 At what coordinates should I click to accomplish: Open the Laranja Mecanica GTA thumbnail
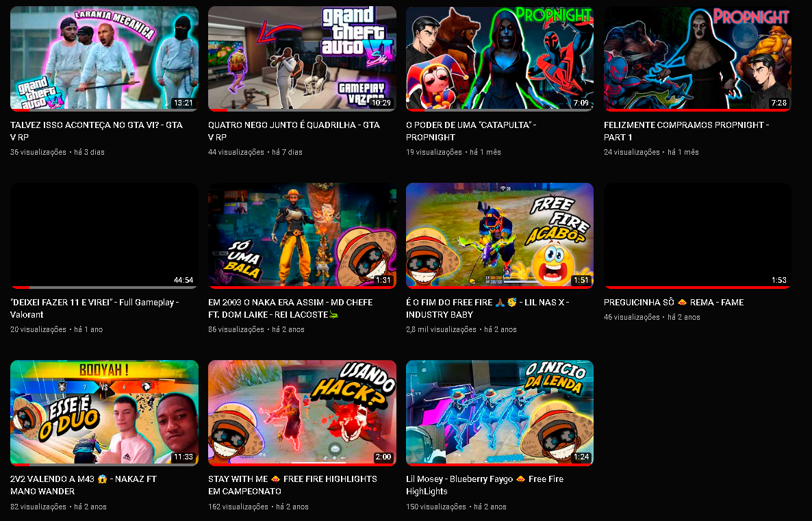[104, 58]
